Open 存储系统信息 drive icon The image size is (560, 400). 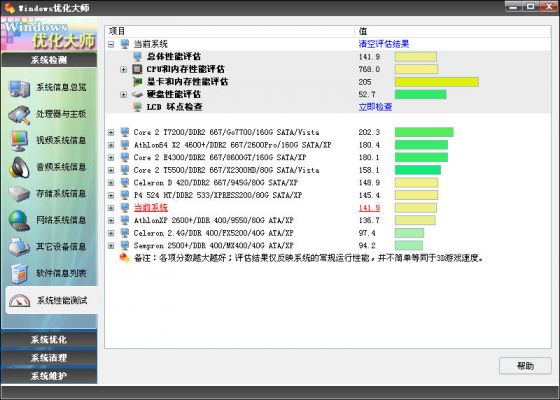click(19, 194)
